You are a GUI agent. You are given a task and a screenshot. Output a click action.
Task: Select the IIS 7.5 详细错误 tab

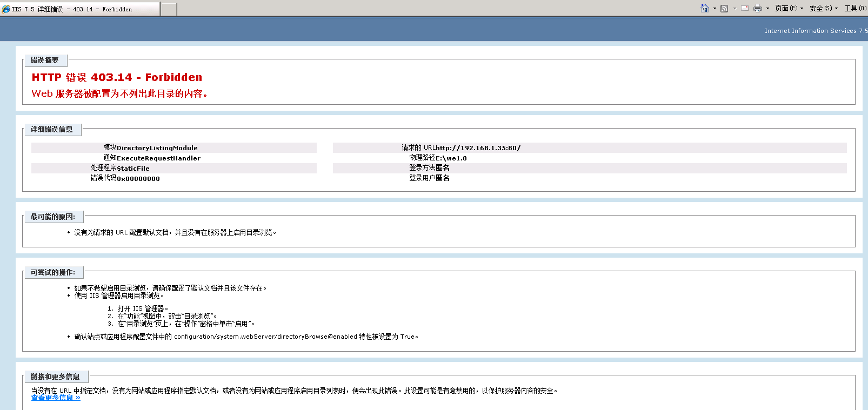(x=80, y=9)
